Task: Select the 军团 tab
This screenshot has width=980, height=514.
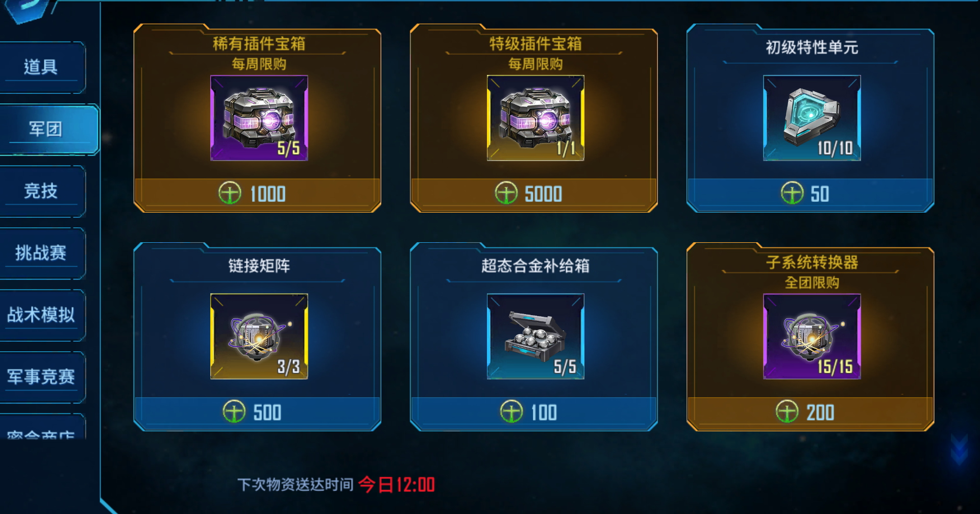Action: tap(46, 129)
